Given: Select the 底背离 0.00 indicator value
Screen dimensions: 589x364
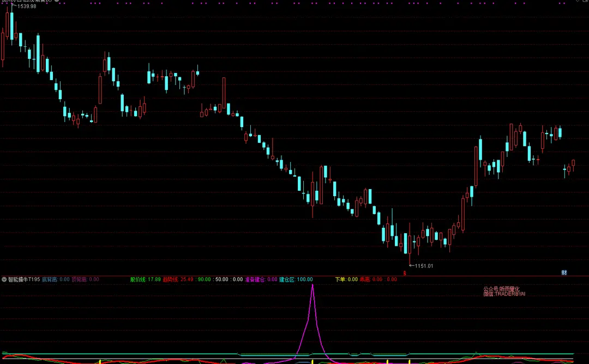Looking at the screenshot, I should coord(56,280).
